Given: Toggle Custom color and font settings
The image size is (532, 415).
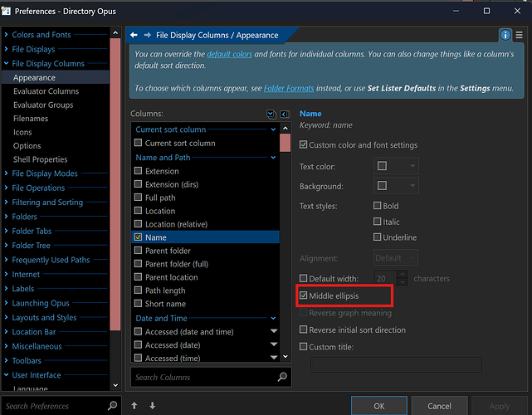Looking at the screenshot, I should coord(303,145).
